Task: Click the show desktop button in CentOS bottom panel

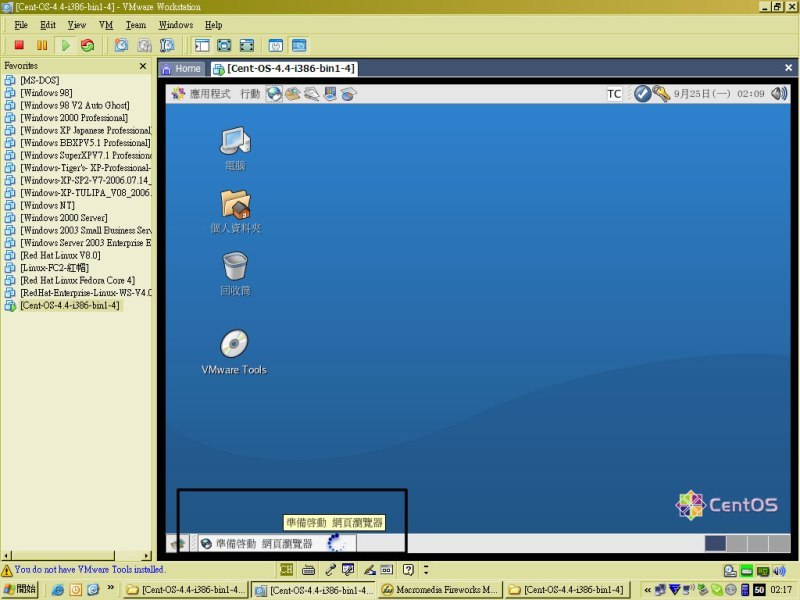Action: coord(178,544)
